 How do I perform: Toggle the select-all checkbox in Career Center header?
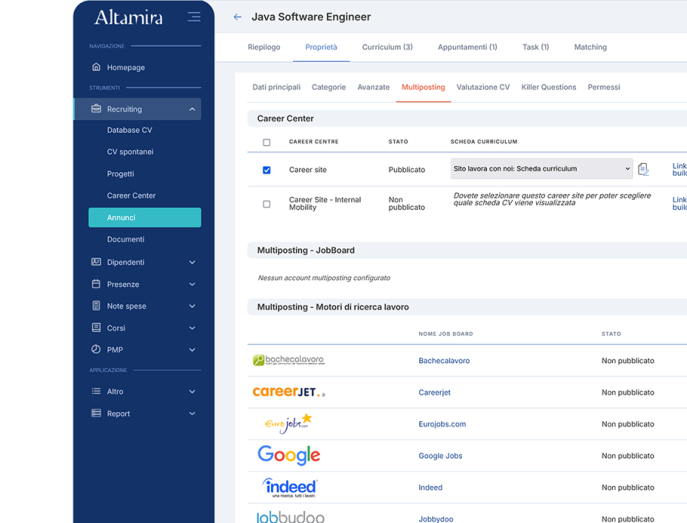[x=266, y=142]
